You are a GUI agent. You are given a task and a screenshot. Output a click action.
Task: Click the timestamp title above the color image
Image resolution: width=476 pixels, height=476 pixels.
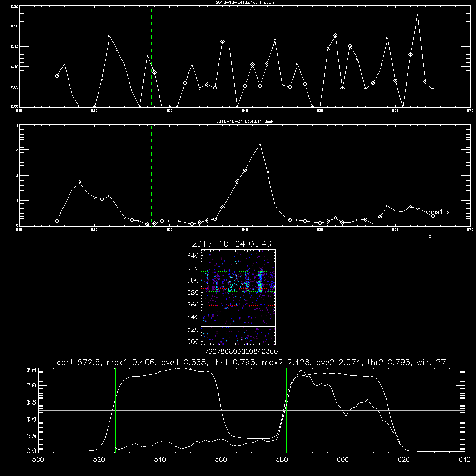pos(238,244)
